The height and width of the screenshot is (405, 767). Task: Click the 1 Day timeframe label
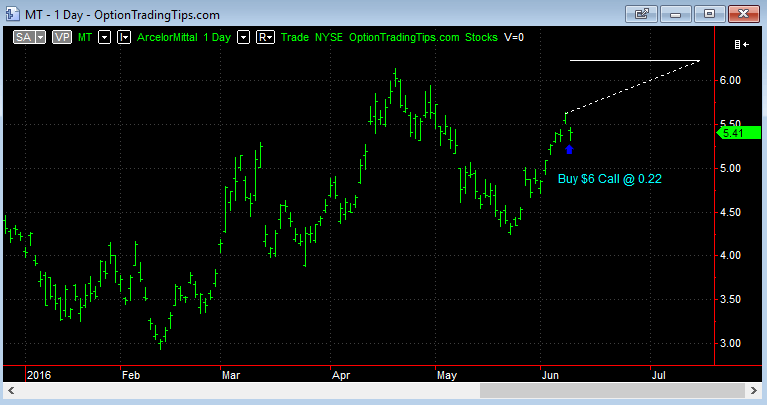(x=217, y=37)
